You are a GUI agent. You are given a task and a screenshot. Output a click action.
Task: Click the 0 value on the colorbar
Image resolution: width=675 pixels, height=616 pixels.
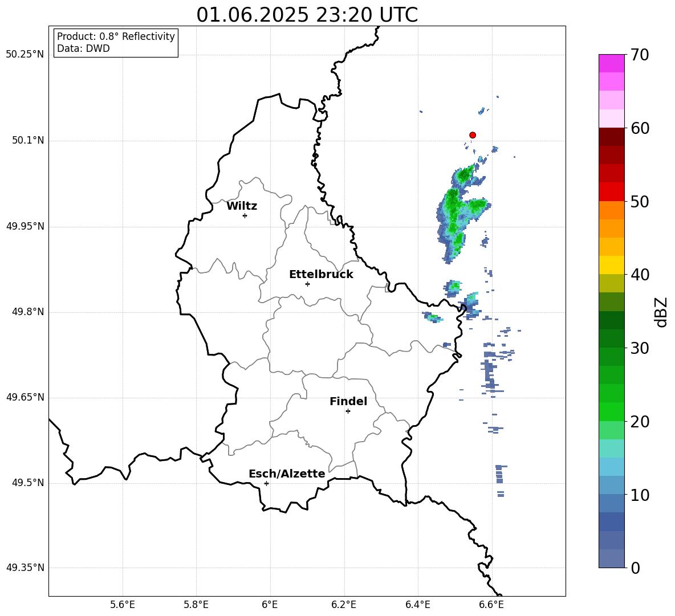(x=635, y=568)
